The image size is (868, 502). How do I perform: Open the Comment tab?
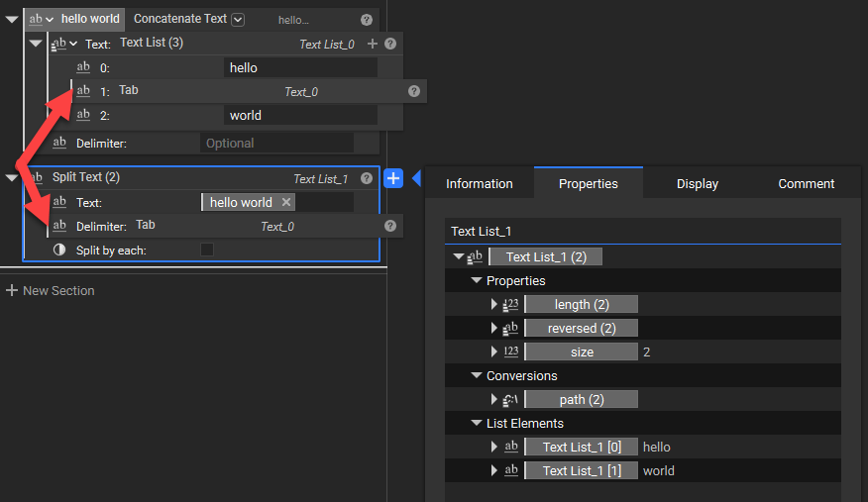coord(807,183)
